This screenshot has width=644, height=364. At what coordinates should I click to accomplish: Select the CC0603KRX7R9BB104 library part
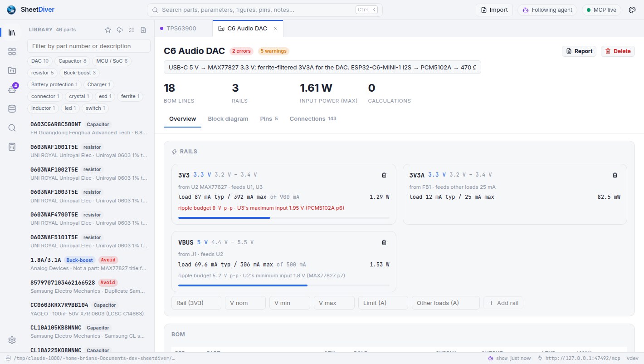[x=89, y=309]
